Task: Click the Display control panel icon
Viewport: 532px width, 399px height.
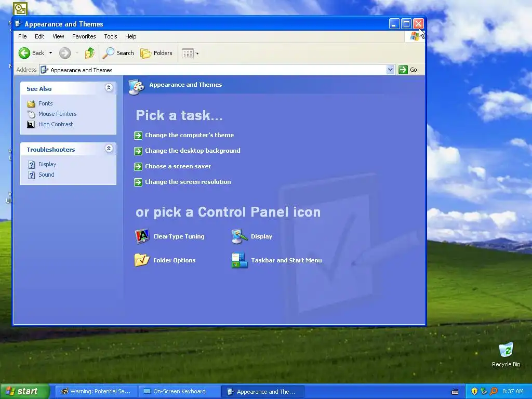Action: [x=240, y=236]
